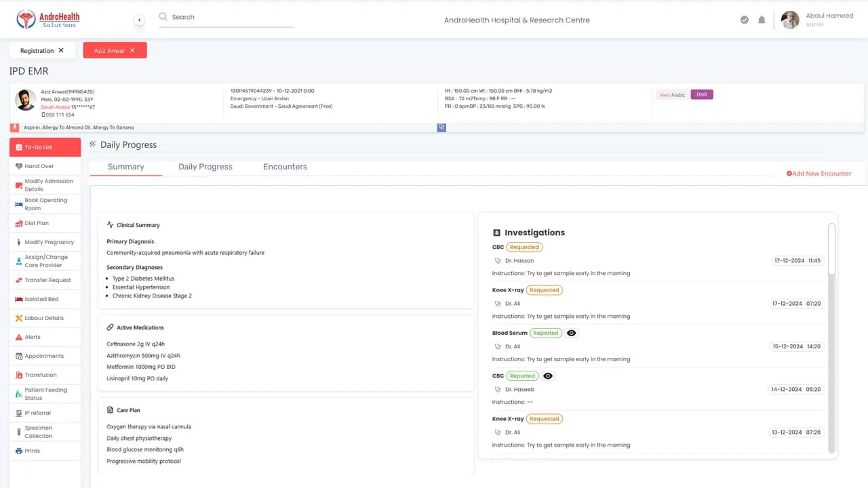The height and width of the screenshot is (488, 868).
Task: Open IP referral
Action: (45, 413)
